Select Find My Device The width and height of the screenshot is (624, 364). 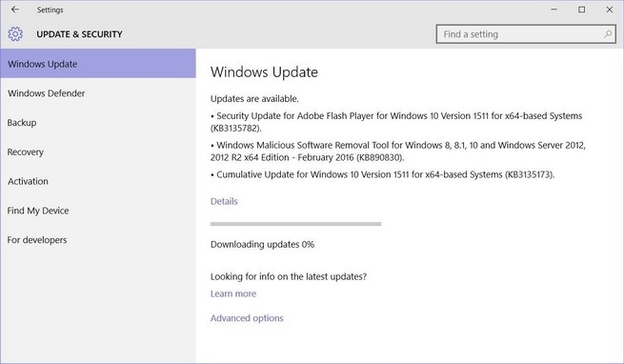click(x=98, y=211)
